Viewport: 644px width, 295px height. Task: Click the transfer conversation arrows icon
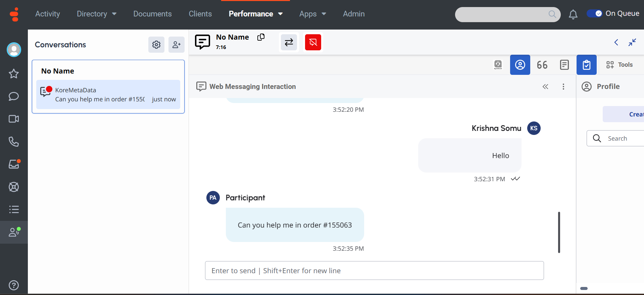289,42
